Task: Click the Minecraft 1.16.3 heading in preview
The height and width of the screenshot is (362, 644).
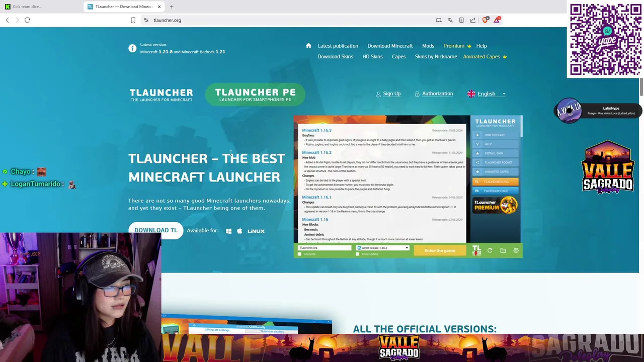Action: click(x=316, y=130)
